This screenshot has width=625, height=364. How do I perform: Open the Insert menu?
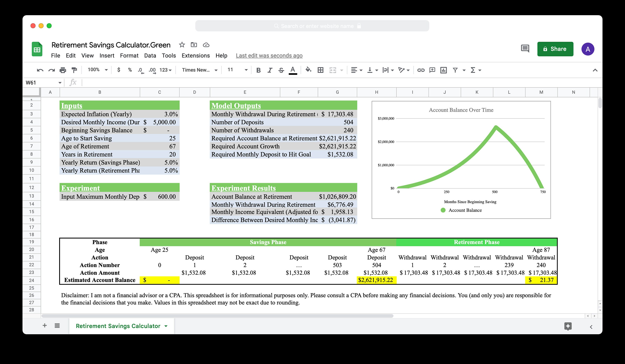pyautogui.click(x=107, y=56)
